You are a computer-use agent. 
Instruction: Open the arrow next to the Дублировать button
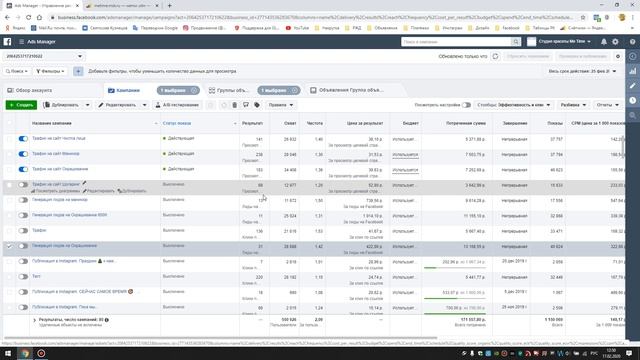pos(87,105)
